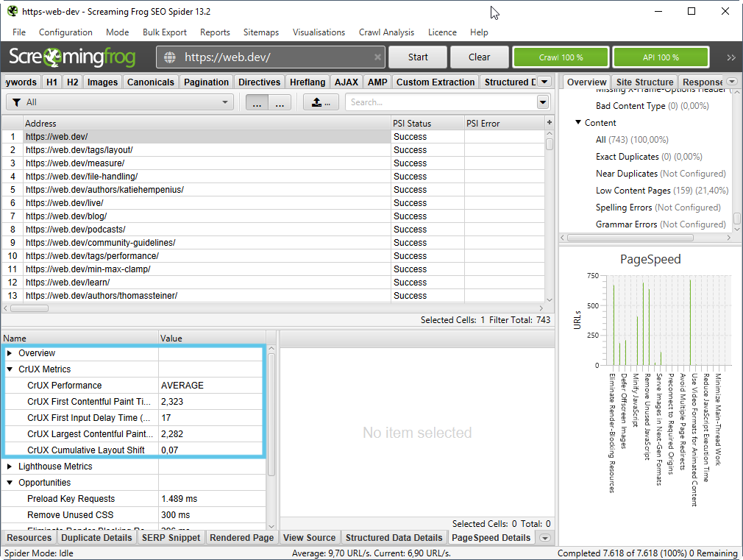The image size is (743, 560).
Task: Open the search options dropdown arrow
Action: tap(543, 102)
